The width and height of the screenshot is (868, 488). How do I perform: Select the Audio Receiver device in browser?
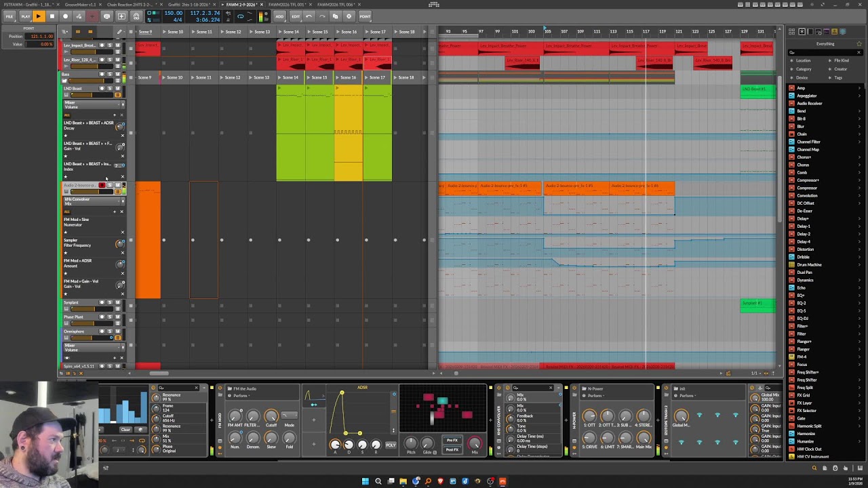tap(810, 104)
